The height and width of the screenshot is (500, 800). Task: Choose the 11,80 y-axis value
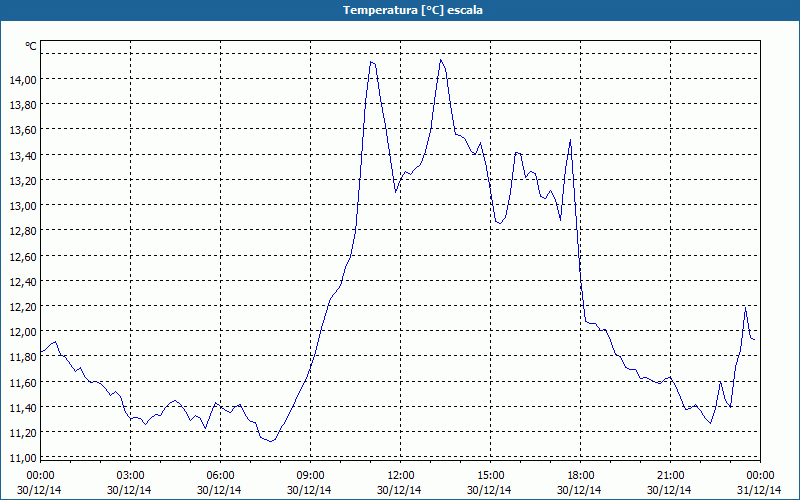pyautogui.click(x=23, y=357)
